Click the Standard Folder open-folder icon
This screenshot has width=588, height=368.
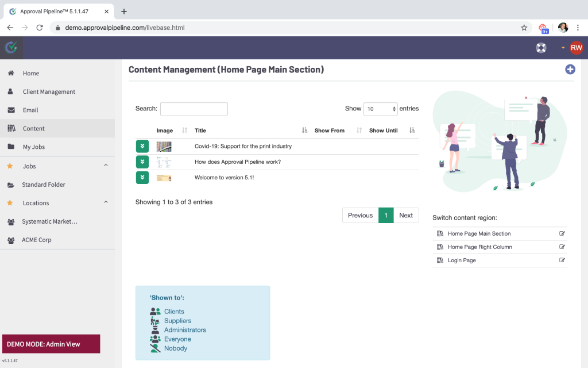point(11,185)
